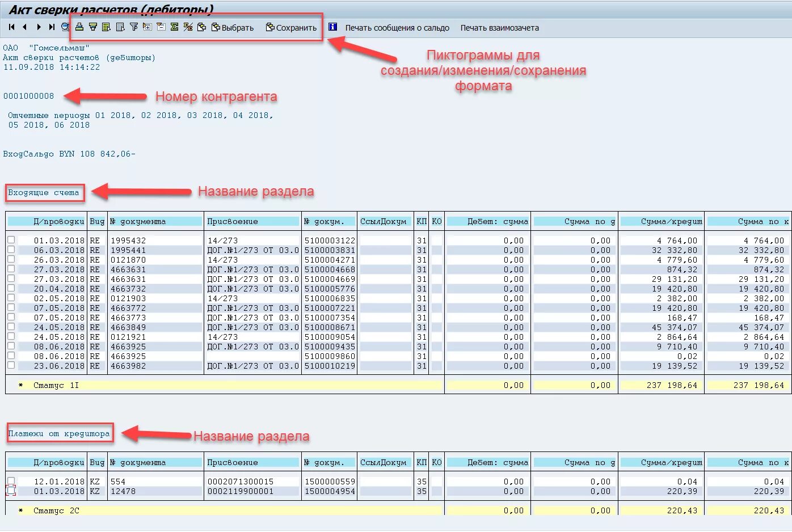Click Статус 2C subtotal row label
The height and width of the screenshot is (532, 792).
point(56,510)
